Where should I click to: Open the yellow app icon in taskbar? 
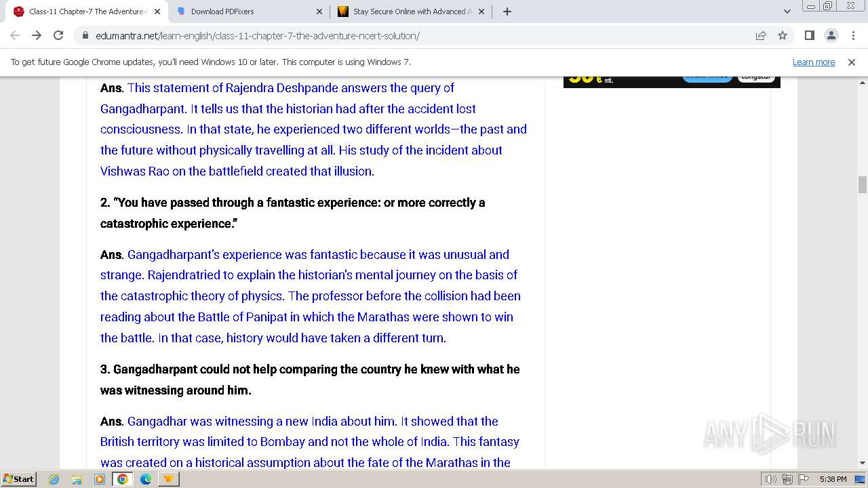(x=168, y=479)
